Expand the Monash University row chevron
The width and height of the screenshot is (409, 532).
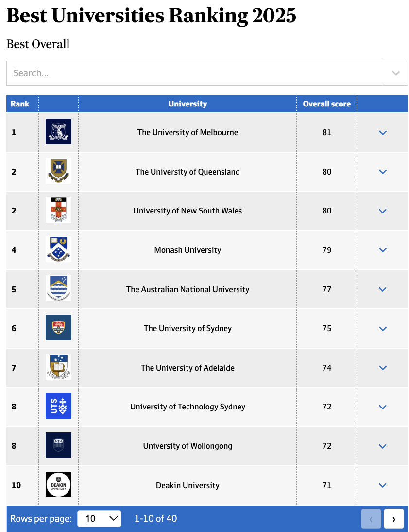tap(382, 250)
